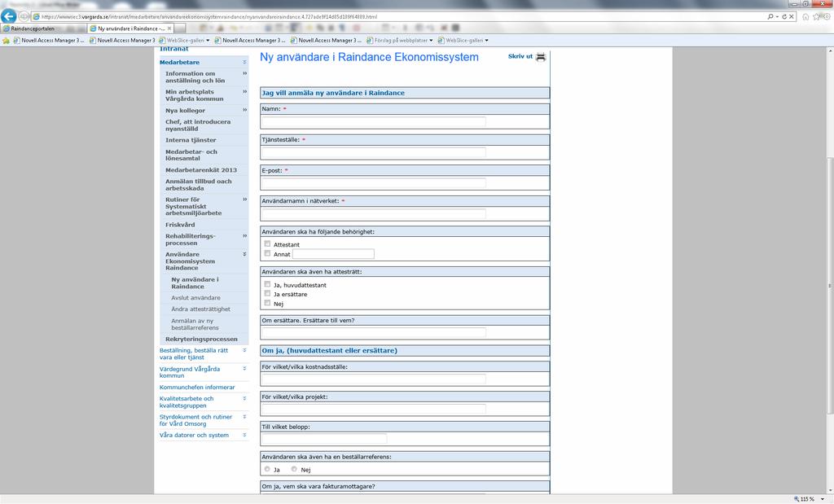Open 'Förslag på webbplatser' favorites dropdown
Viewport: 834px width, 504px height.
coord(431,41)
